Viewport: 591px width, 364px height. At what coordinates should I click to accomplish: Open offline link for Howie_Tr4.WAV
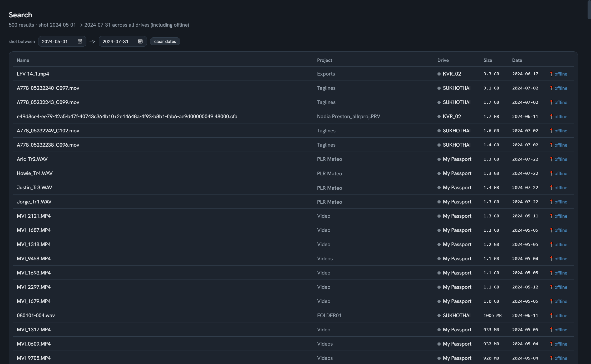[x=561, y=173]
